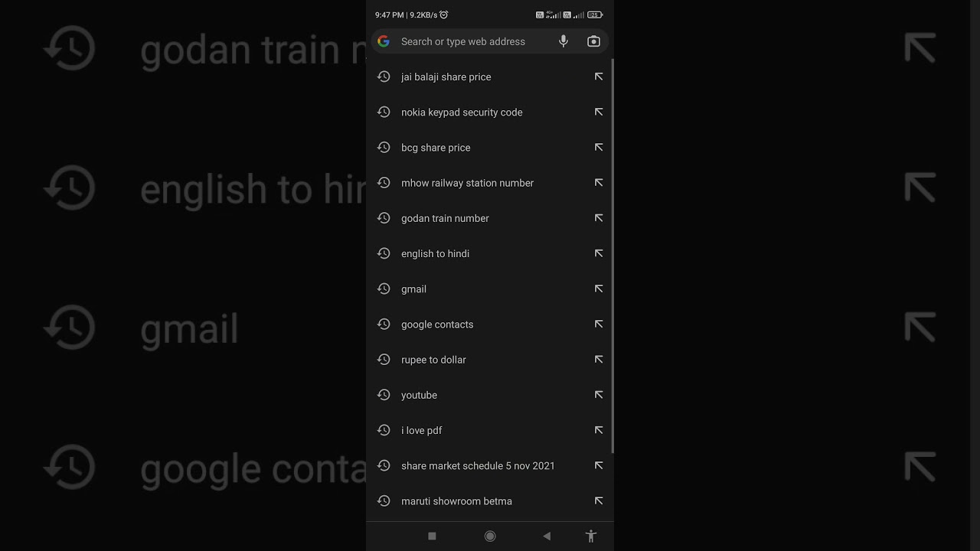Tap history clock icon for 'jai balaji share price'
This screenshot has height=551, width=980.
pyautogui.click(x=384, y=77)
